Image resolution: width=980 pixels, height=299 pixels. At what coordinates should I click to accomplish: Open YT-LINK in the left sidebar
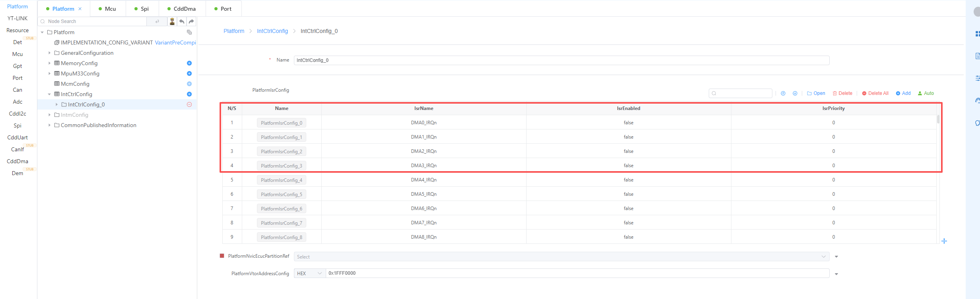click(17, 18)
